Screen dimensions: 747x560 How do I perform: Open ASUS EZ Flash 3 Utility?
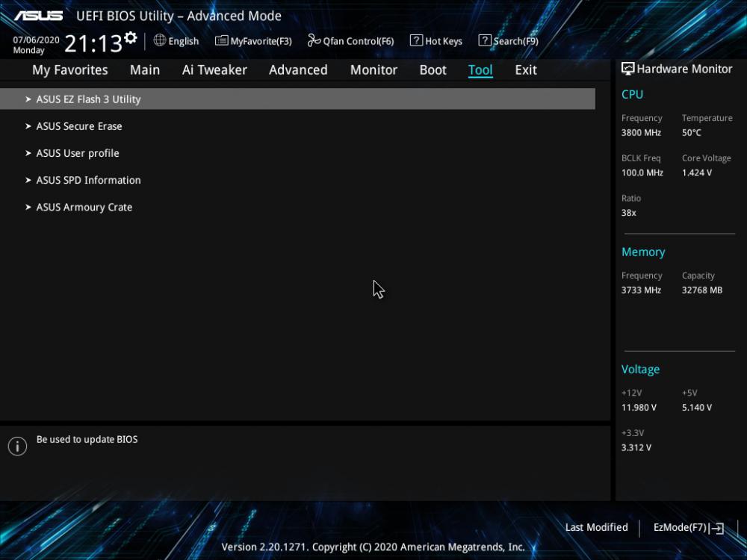[297, 99]
